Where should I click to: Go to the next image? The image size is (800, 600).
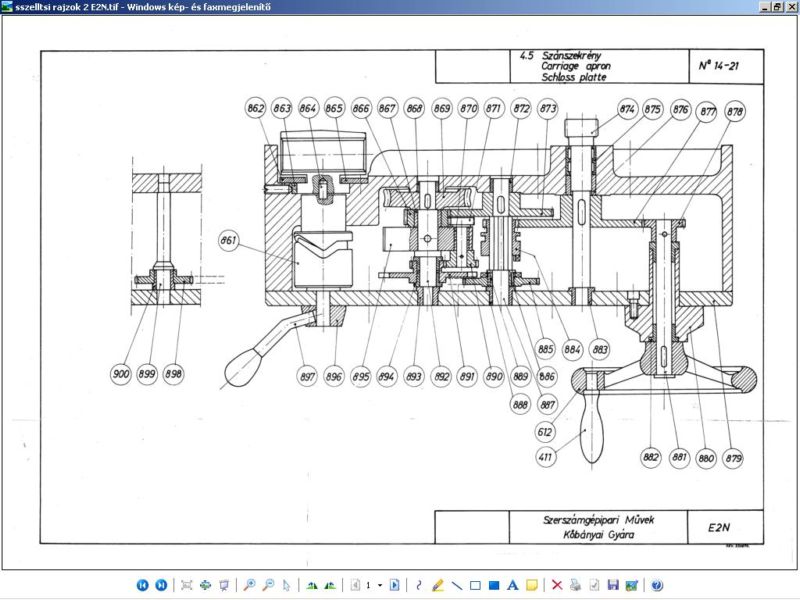(161, 585)
